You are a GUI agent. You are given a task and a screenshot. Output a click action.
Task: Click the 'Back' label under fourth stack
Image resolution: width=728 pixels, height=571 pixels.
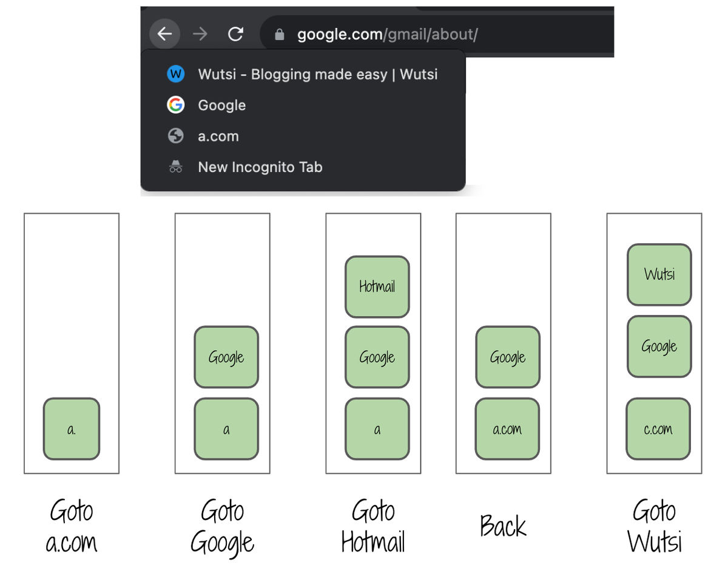click(503, 525)
